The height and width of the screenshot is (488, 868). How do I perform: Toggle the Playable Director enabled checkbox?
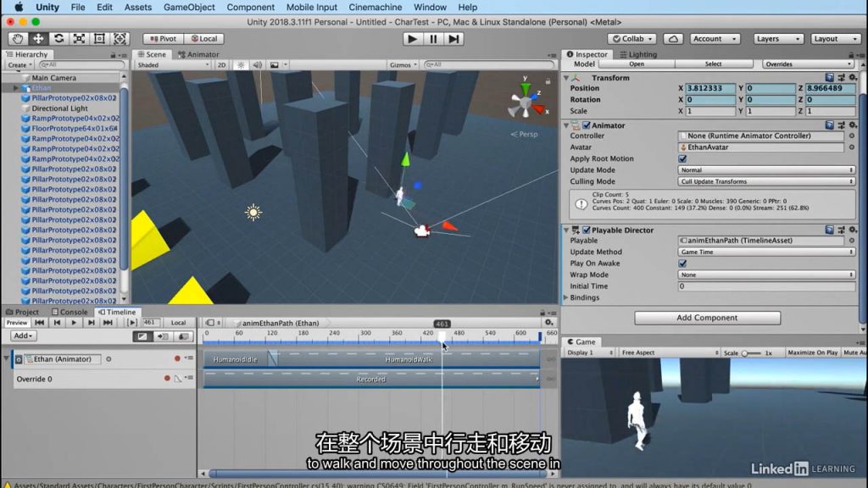[x=587, y=230]
